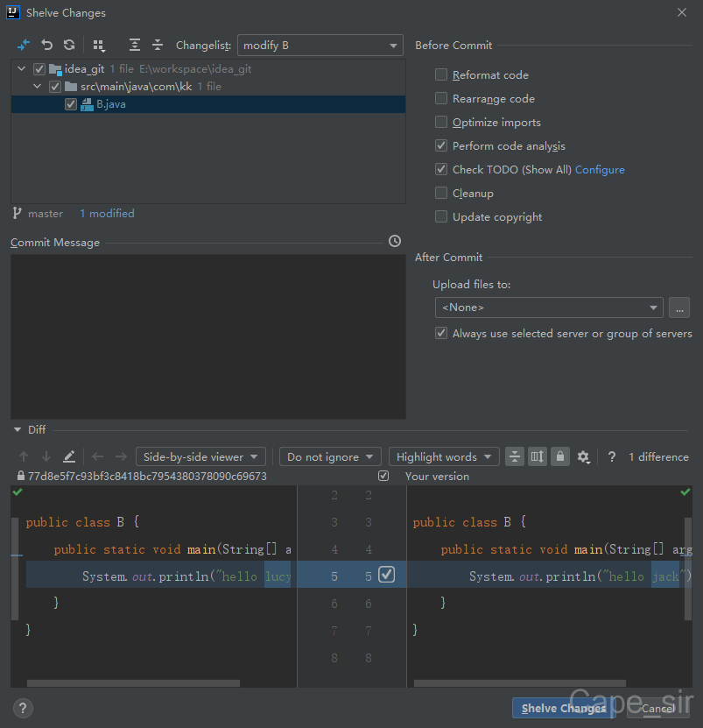Collapse the src\main\java\com\kk node
703x728 pixels.
pyautogui.click(x=37, y=87)
